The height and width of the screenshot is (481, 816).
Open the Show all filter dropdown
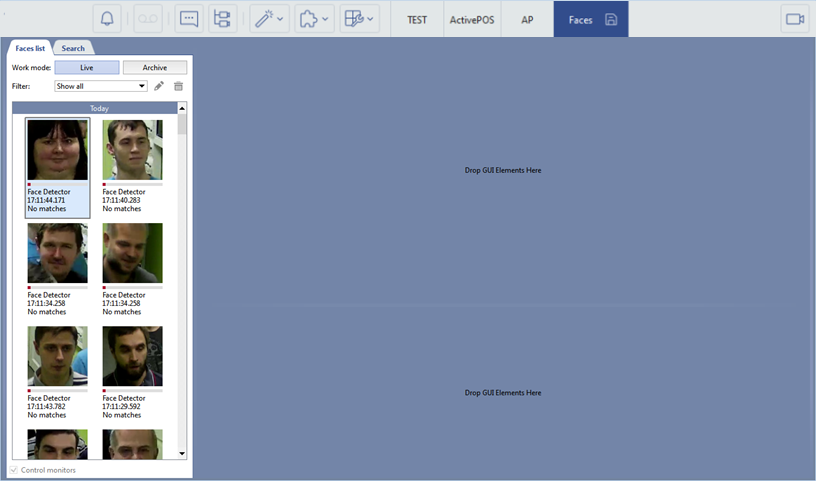coord(101,86)
